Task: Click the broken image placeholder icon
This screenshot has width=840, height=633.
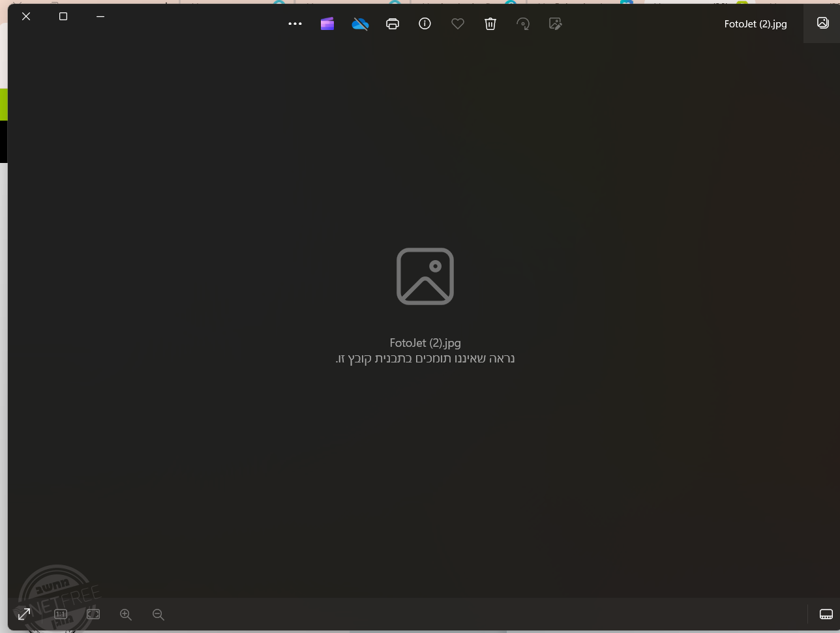Action: click(x=425, y=276)
